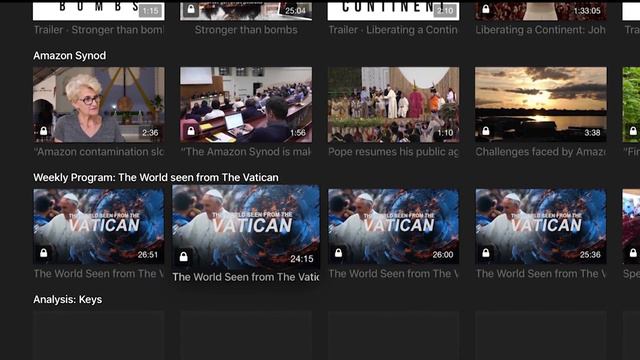
Task: Click the title under the 25:36 Vatican episode
Action: [x=541, y=273]
